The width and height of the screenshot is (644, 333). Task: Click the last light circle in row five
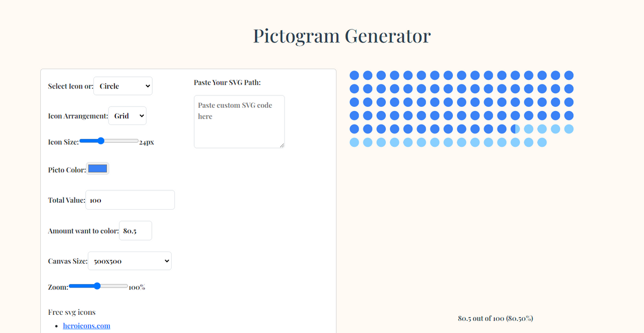(568, 129)
